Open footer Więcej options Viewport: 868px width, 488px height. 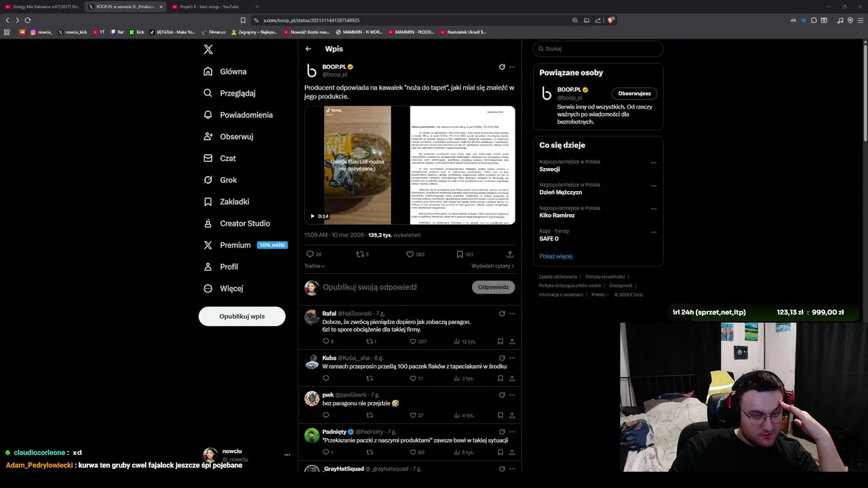pos(599,295)
